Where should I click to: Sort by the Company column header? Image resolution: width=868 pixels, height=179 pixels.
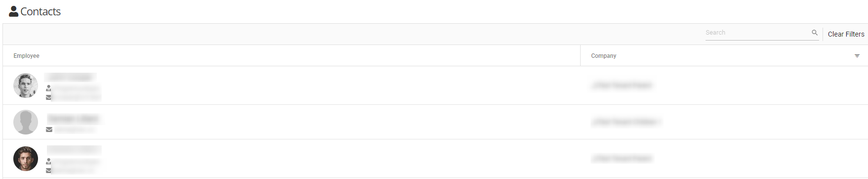pyautogui.click(x=603, y=56)
